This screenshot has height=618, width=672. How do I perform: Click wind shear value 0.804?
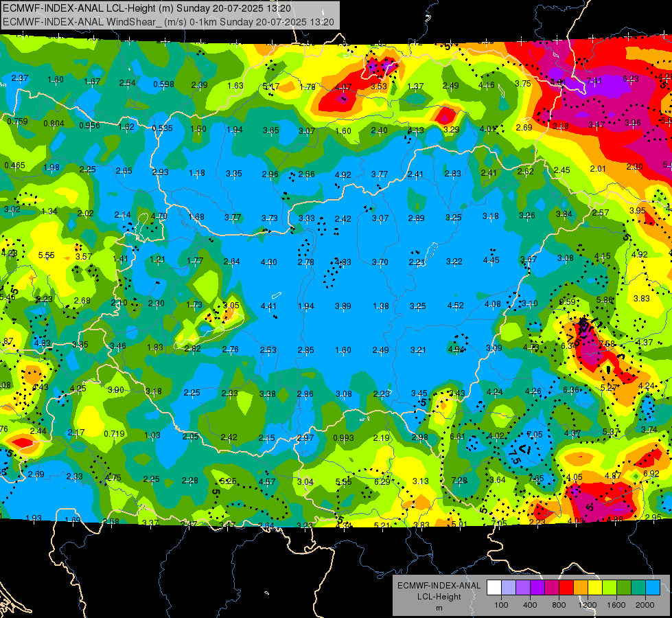point(54,124)
